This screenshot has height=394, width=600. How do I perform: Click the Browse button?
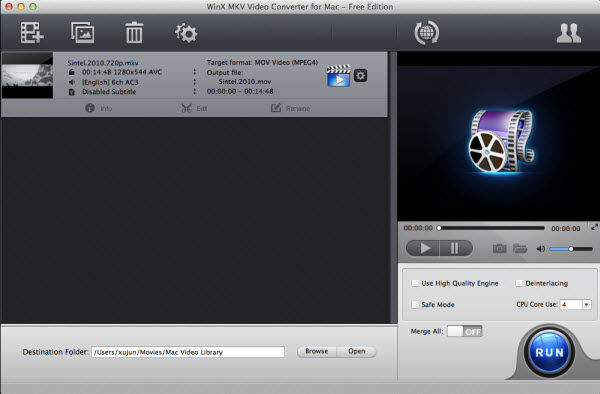[317, 351]
